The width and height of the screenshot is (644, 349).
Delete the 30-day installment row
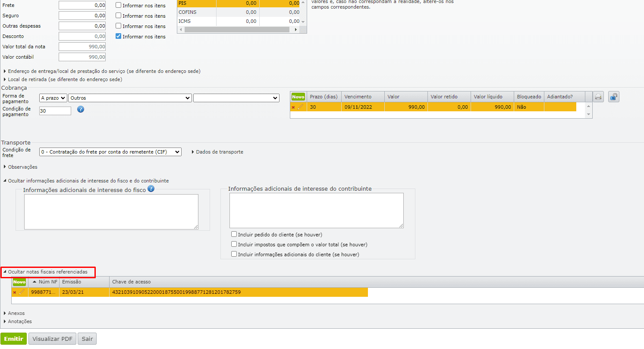293,107
